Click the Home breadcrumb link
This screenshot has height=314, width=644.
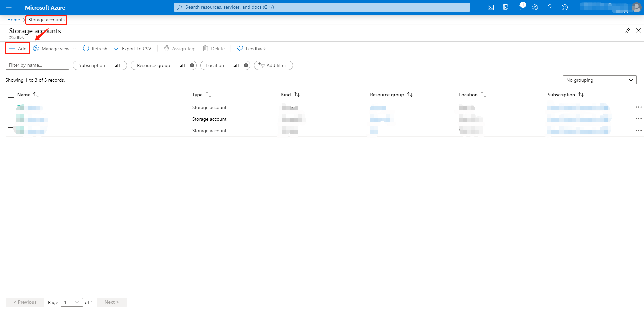(14, 20)
